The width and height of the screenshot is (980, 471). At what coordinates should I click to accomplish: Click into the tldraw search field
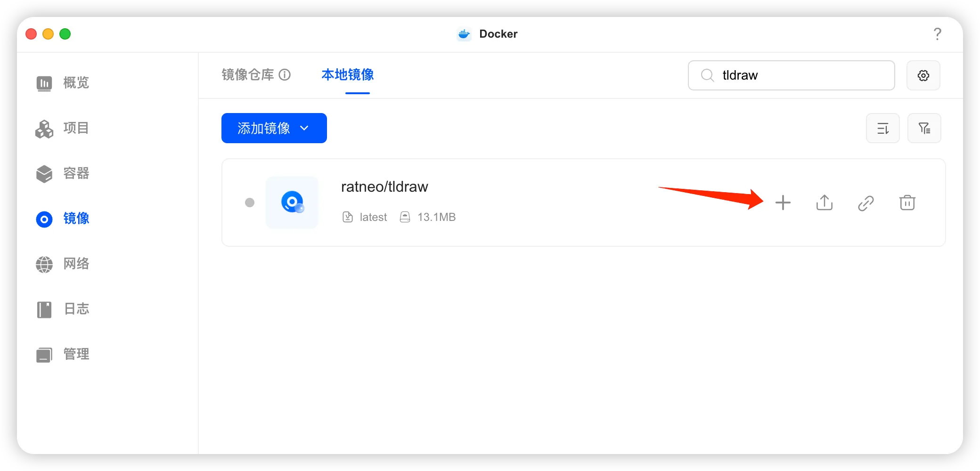792,75
